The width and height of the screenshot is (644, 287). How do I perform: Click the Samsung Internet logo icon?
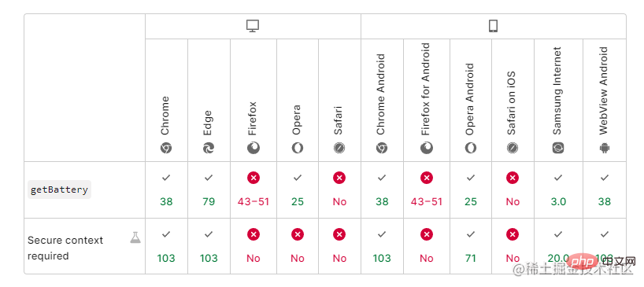pos(558,148)
